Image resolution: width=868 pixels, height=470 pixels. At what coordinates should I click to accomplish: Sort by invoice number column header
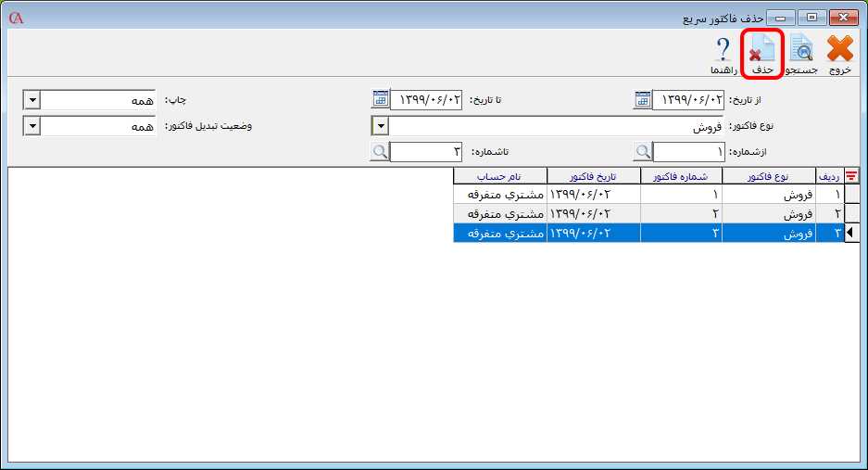(681, 176)
